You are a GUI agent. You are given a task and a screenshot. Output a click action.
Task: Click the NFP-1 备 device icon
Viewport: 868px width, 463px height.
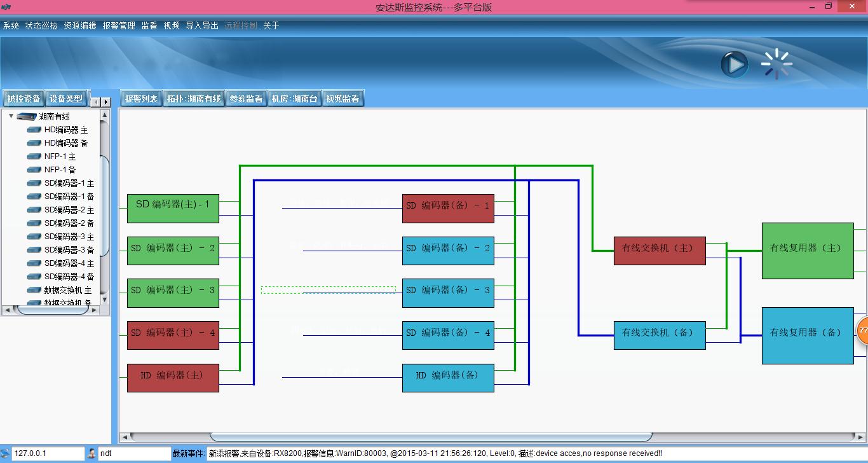[34, 170]
